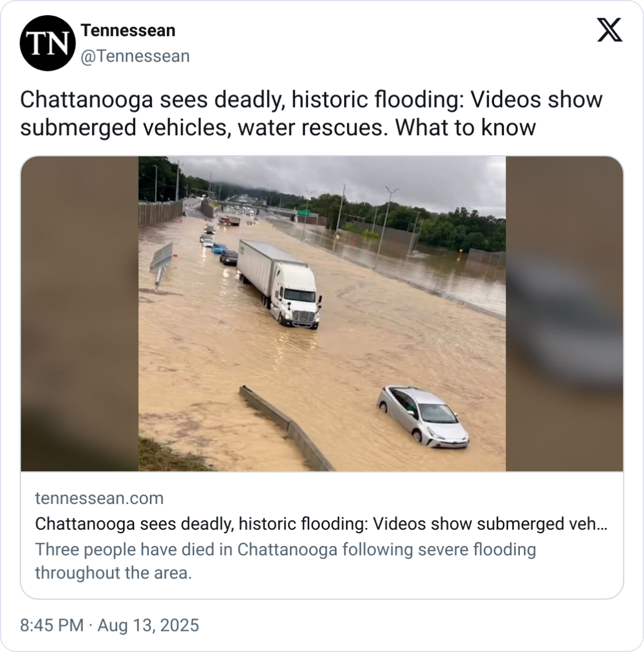Viewport: 644px width, 652px height.
Task: Click the line of stalled cars in photo
Action: pos(218,245)
